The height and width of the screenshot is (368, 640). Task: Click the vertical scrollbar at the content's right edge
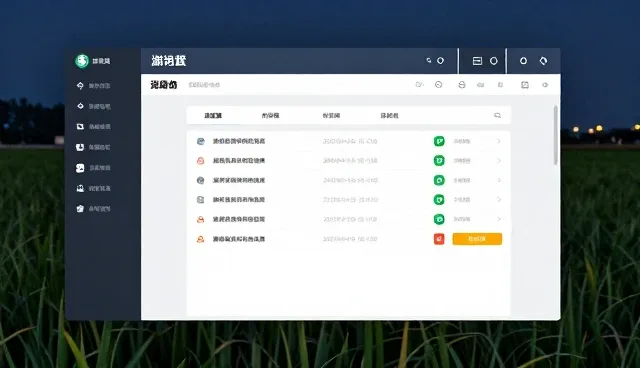(556, 135)
